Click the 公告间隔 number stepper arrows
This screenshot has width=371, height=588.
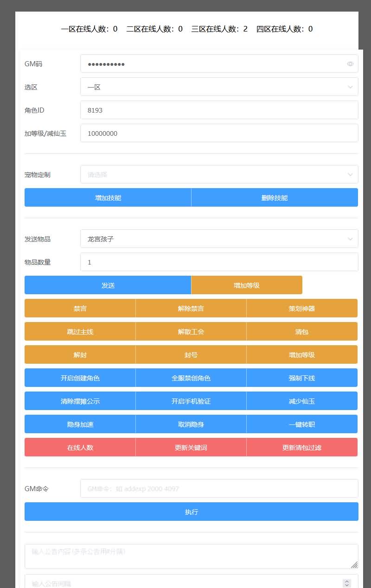(x=346, y=583)
